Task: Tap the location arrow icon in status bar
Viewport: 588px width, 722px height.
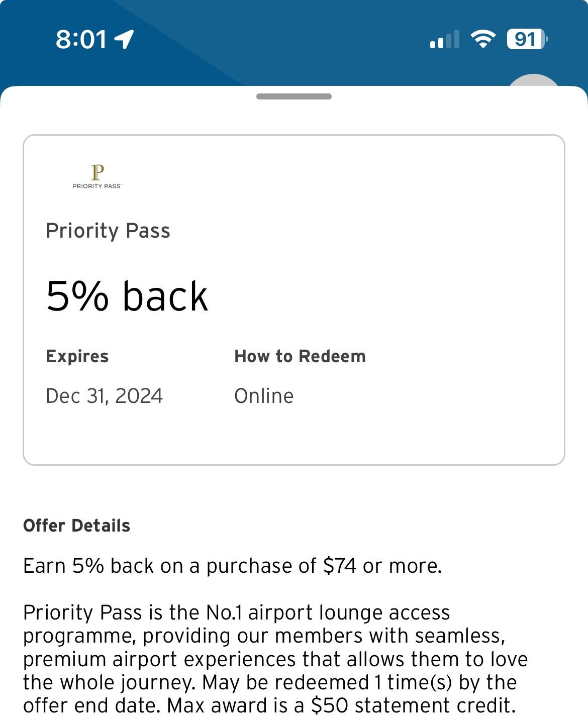Action: [124, 39]
